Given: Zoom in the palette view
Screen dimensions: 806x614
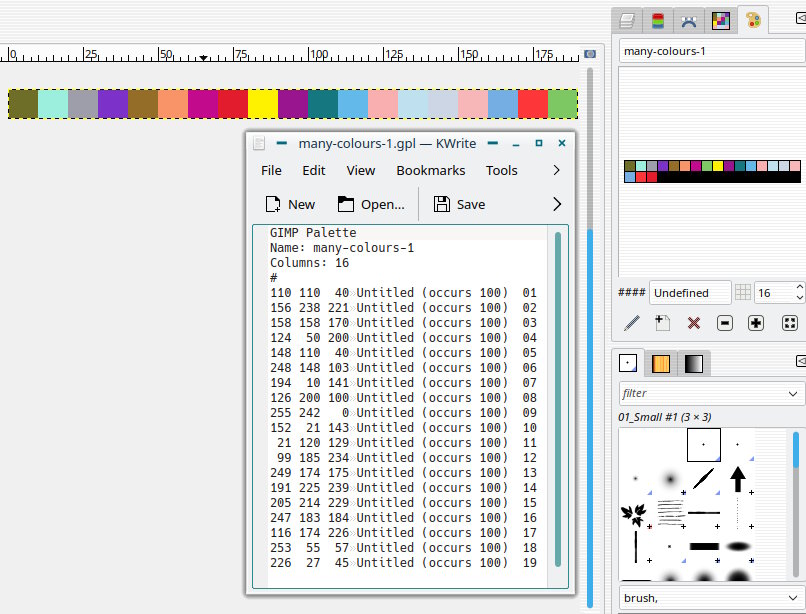Looking at the screenshot, I should pos(756,323).
